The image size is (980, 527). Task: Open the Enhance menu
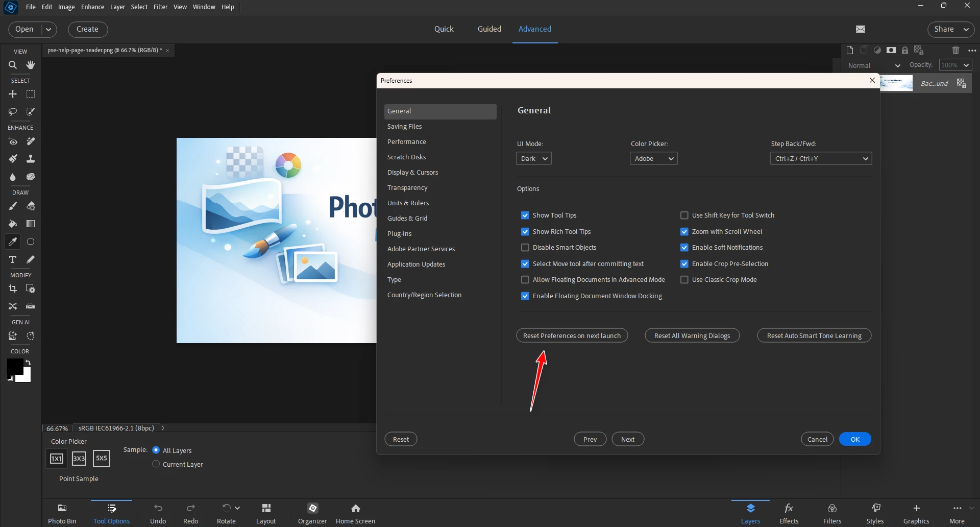point(92,7)
